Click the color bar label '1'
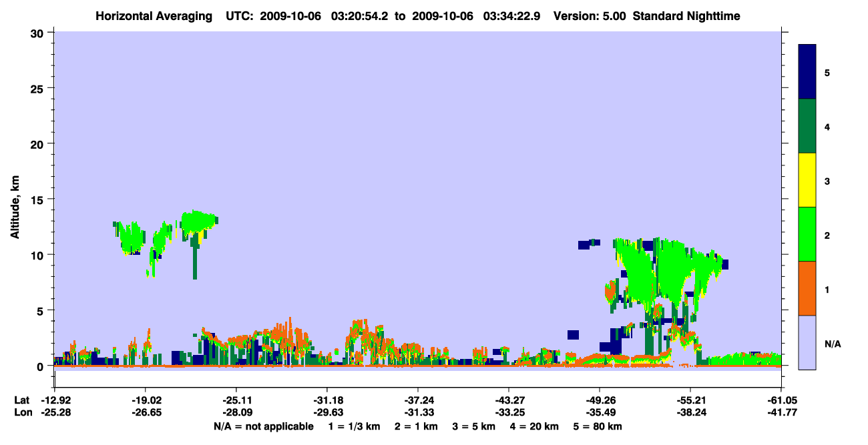868x445 pixels. coord(827,289)
